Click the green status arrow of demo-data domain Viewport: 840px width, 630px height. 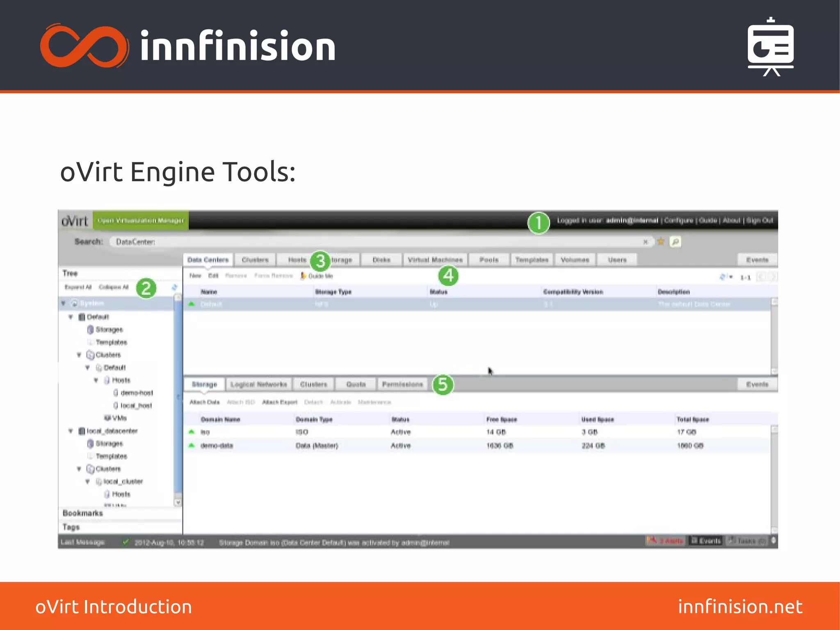click(x=191, y=445)
